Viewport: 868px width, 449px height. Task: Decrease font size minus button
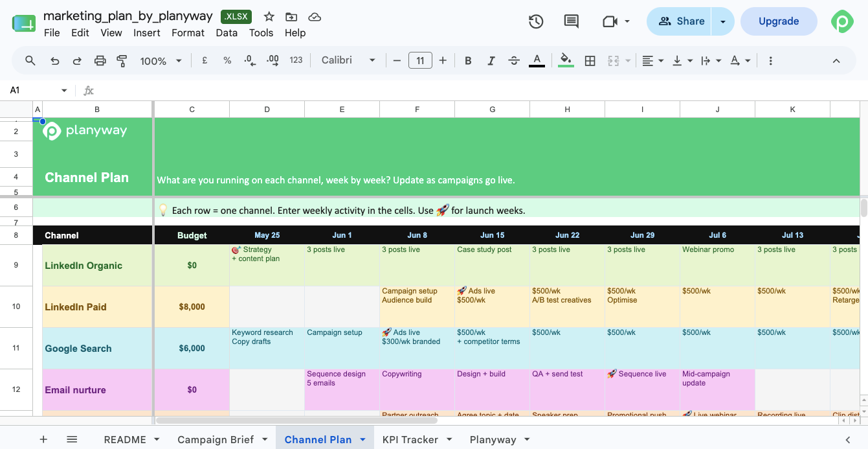coord(397,60)
